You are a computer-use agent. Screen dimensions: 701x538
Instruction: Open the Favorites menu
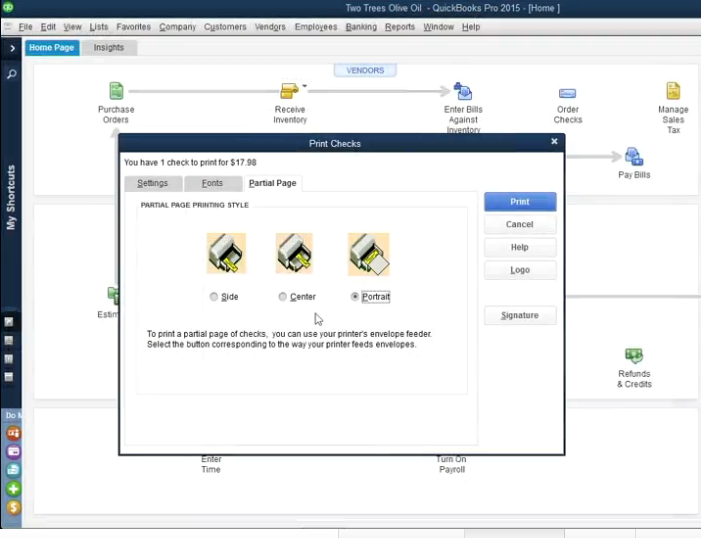click(133, 27)
